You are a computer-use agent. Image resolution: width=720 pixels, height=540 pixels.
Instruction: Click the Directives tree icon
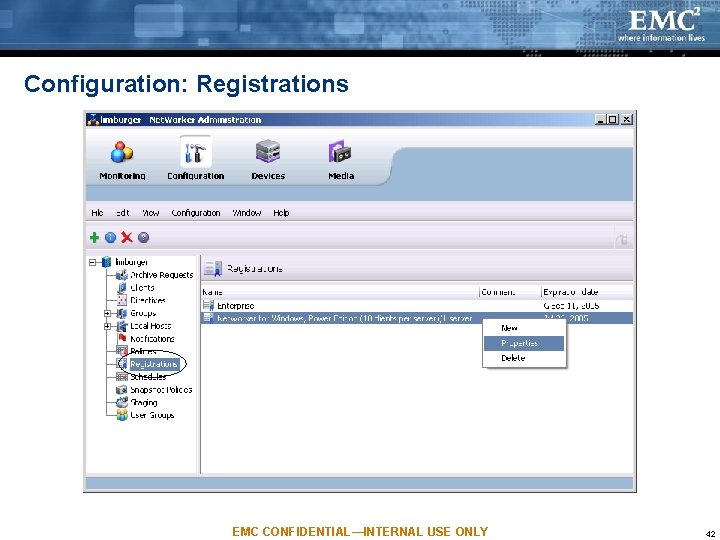click(122, 300)
